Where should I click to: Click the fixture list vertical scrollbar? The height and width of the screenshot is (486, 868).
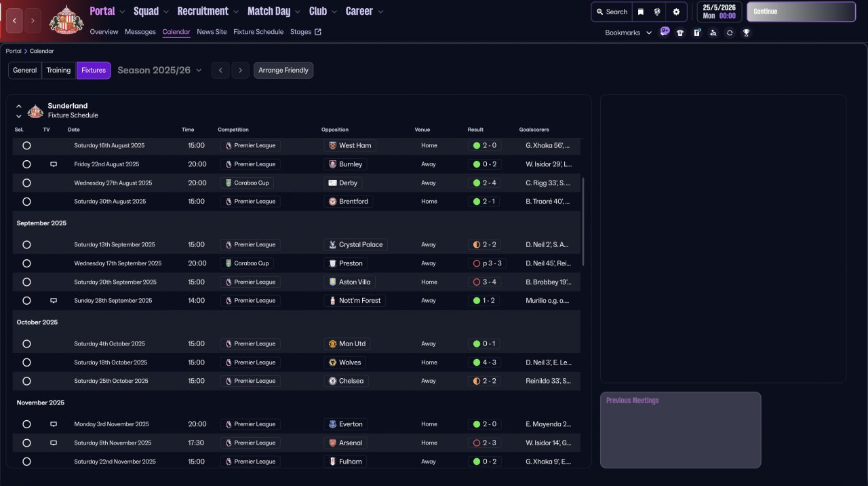pyautogui.click(x=583, y=221)
